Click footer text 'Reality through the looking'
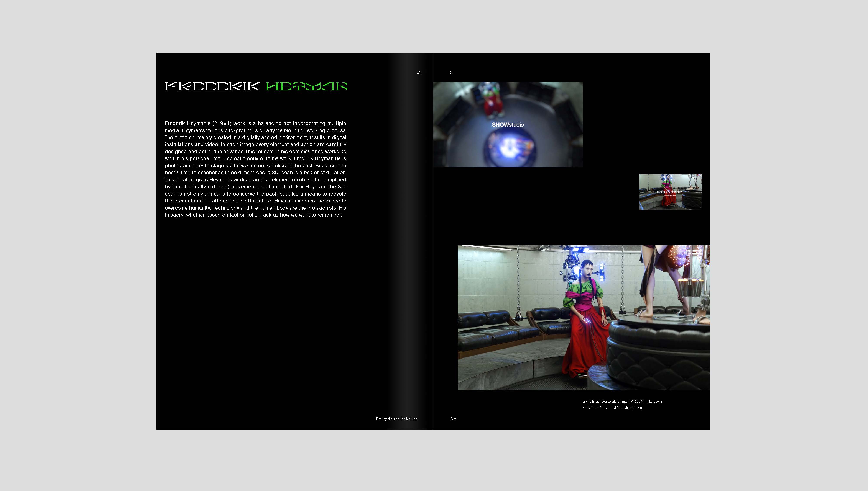 396,419
